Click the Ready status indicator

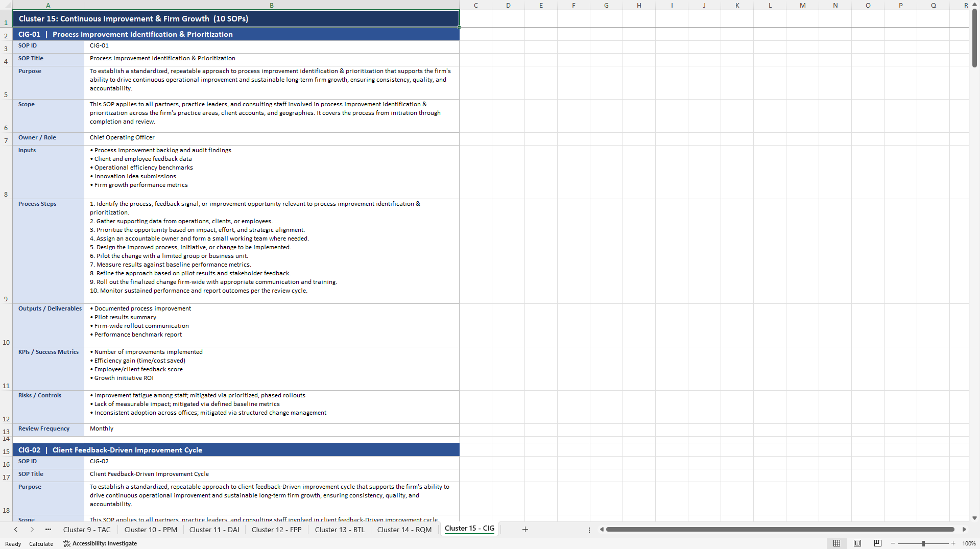pos(13,544)
